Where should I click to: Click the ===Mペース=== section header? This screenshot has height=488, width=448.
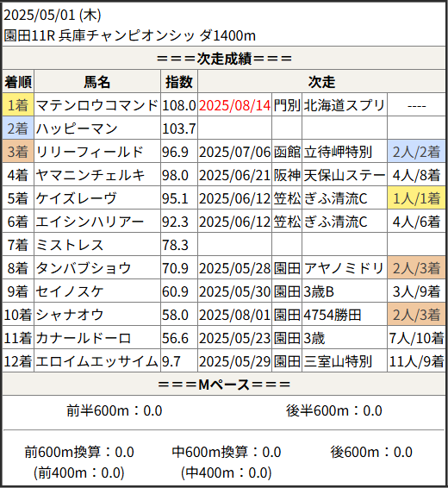[224, 385]
